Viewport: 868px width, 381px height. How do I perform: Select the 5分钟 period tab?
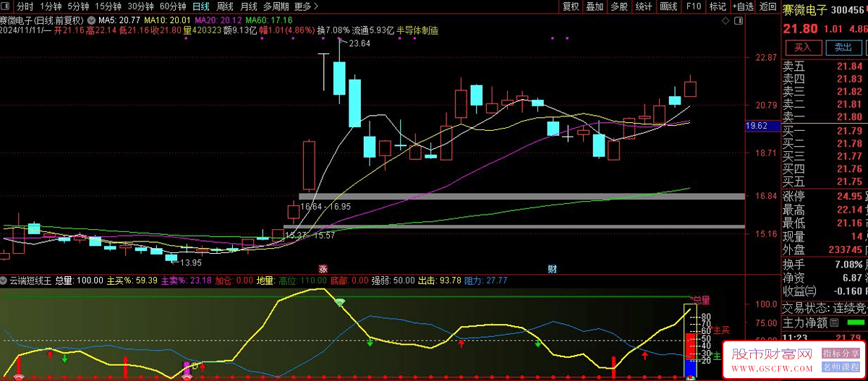(78, 7)
